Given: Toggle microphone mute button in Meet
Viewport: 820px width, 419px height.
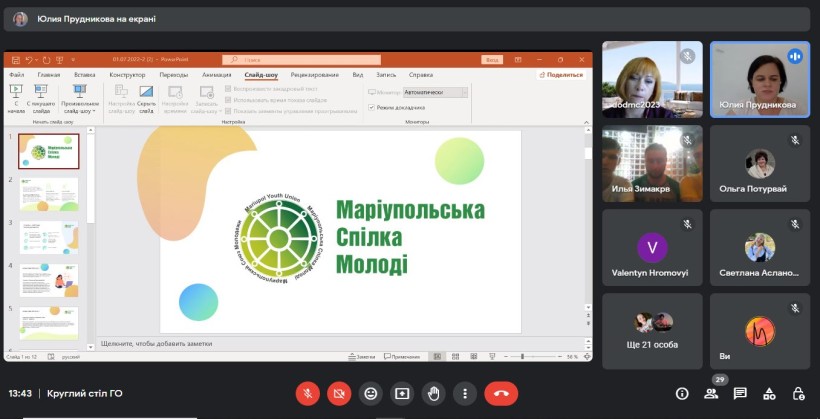Looking at the screenshot, I should coord(308,393).
